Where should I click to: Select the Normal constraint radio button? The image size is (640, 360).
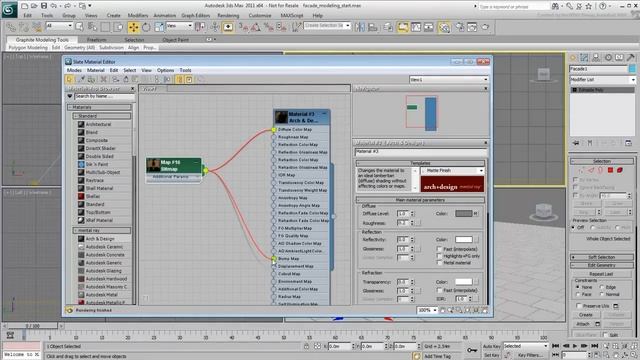(x=602, y=294)
